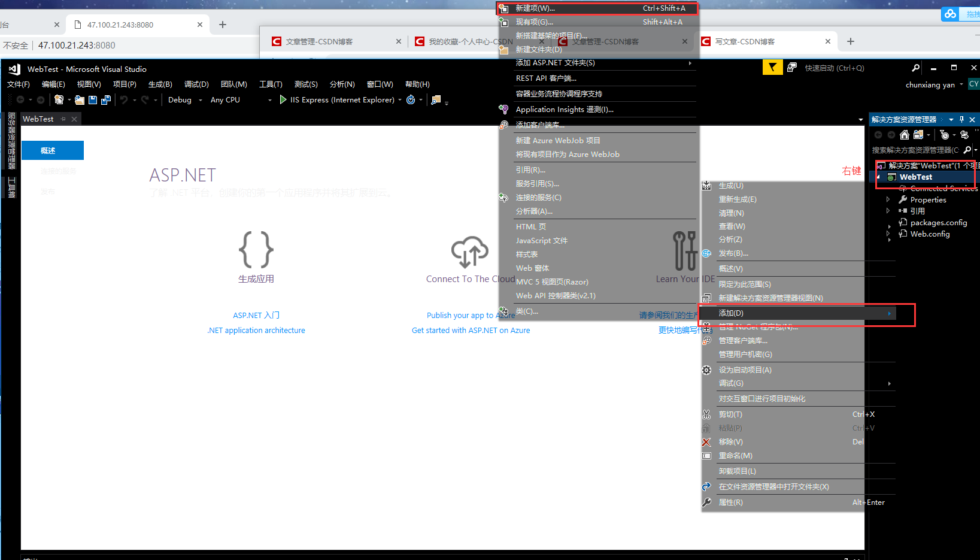Click Switch Views icon in Solution Explorer toolbar
The height and width of the screenshot is (560, 980).
coord(918,135)
